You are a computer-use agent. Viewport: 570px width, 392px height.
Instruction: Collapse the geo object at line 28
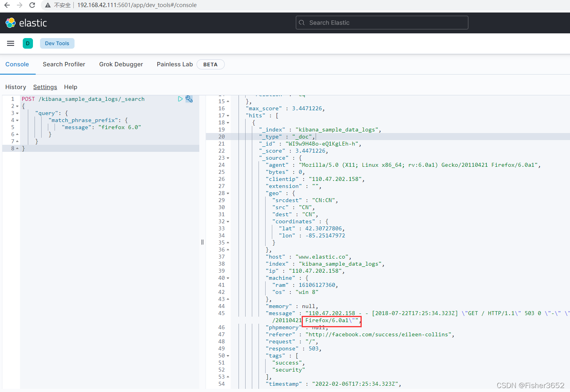228,193
